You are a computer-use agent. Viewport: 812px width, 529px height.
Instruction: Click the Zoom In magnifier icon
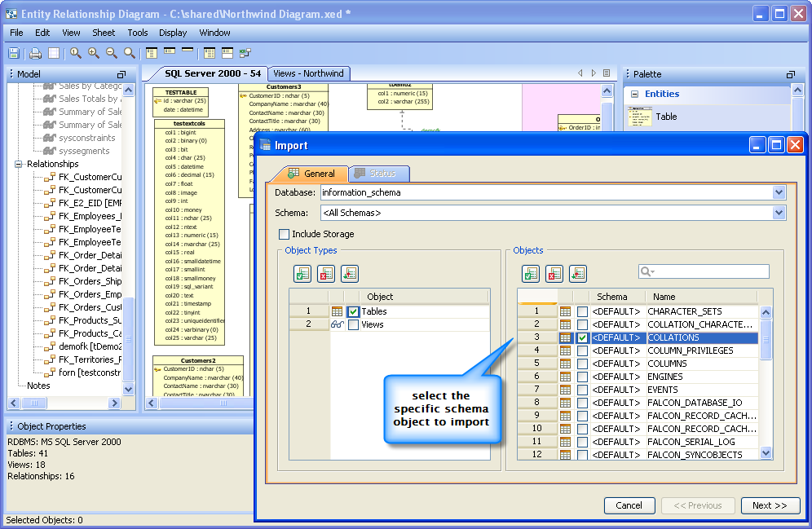click(x=94, y=53)
